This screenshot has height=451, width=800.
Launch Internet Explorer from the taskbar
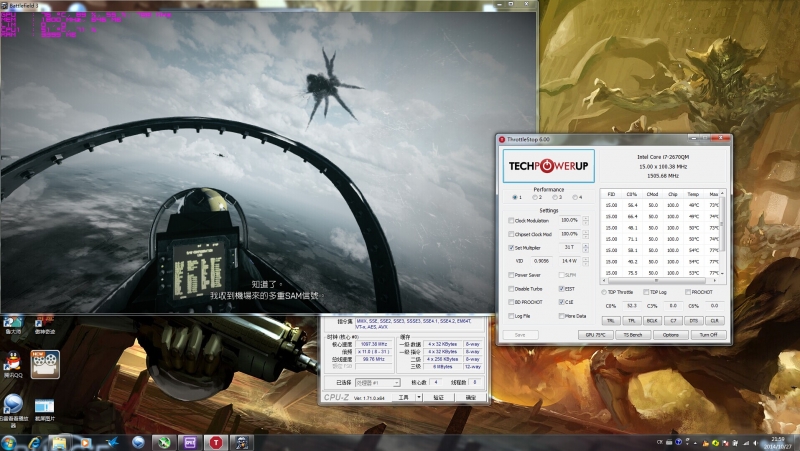click(x=35, y=443)
